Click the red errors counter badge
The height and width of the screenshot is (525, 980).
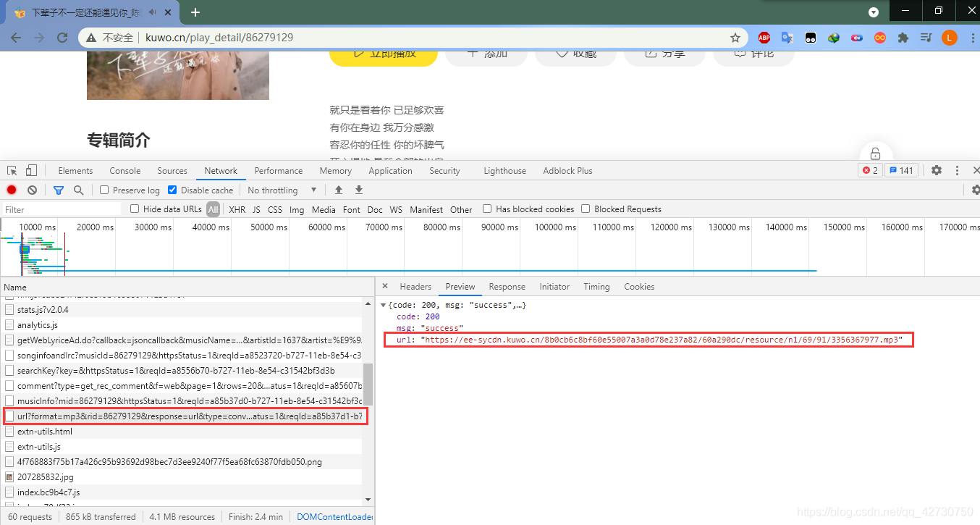point(870,170)
